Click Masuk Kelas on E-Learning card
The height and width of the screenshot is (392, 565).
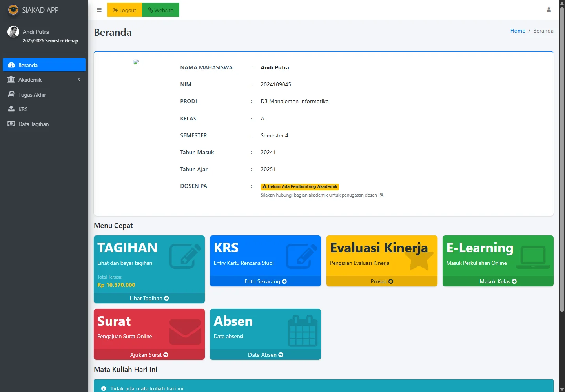[498, 281]
